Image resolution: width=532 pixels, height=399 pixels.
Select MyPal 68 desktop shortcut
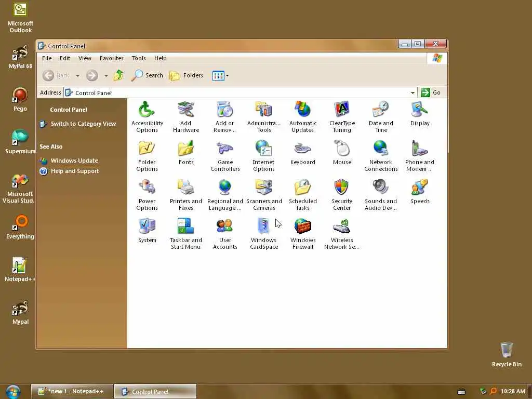20,57
